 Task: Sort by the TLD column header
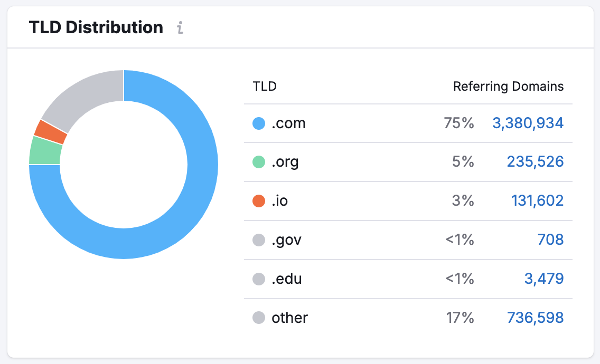point(265,86)
